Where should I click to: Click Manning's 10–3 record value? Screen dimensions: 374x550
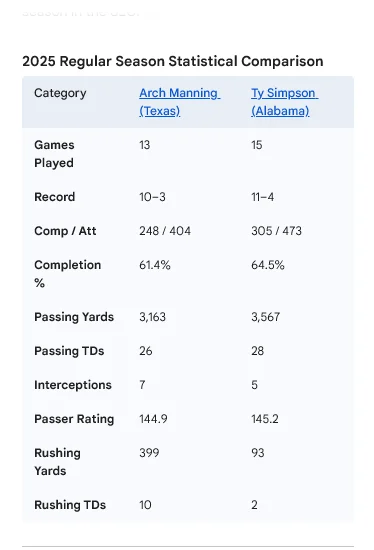click(152, 197)
